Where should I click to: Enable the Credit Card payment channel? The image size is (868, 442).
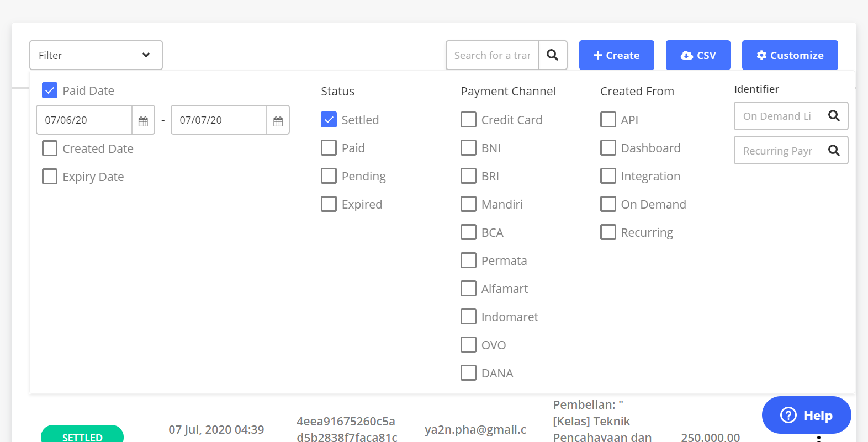point(468,120)
